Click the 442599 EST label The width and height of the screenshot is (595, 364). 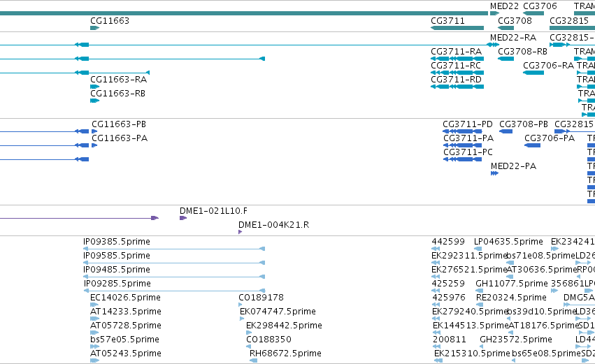448,242
